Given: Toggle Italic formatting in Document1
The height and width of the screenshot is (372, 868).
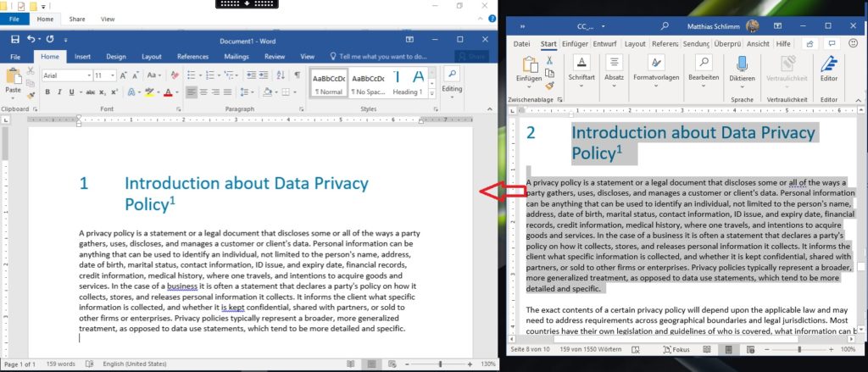Looking at the screenshot, I should click(59, 92).
